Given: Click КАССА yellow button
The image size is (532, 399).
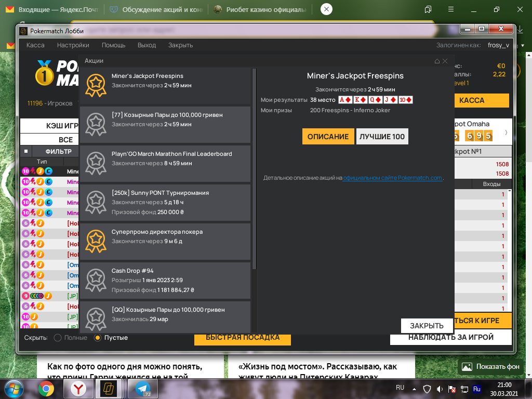Looking at the screenshot, I should 482,100.
